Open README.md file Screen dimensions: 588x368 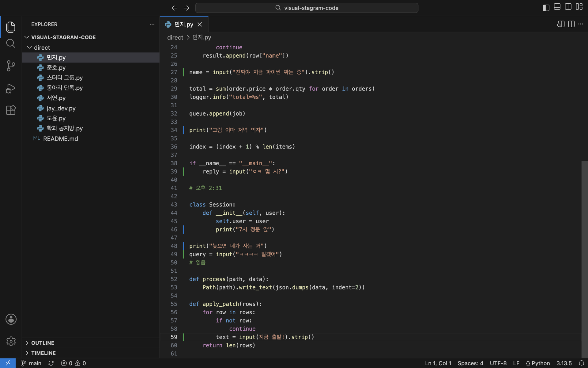91,139
